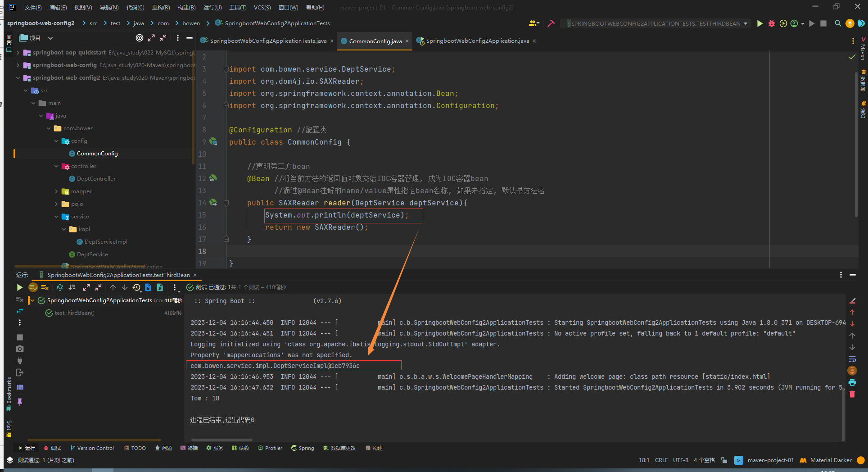Switch to SpringbootWebConfig2Application.java tab

pos(477,41)
